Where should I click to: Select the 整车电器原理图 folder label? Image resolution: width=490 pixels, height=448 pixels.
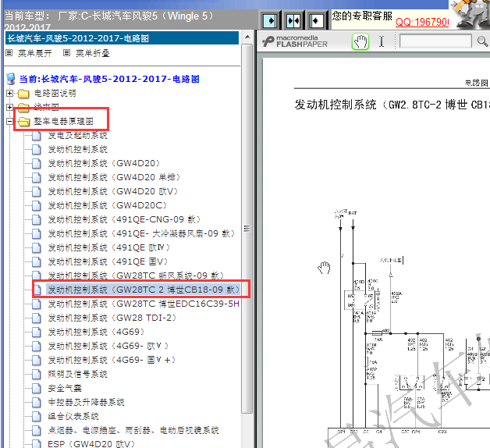[x=63, y=121]
